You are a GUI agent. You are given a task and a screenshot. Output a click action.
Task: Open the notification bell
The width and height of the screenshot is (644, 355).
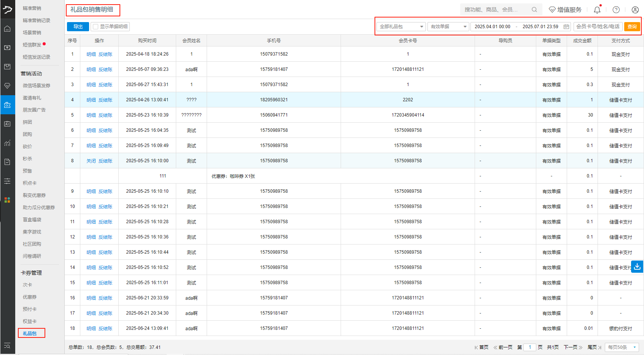click(x=597, y=10)
